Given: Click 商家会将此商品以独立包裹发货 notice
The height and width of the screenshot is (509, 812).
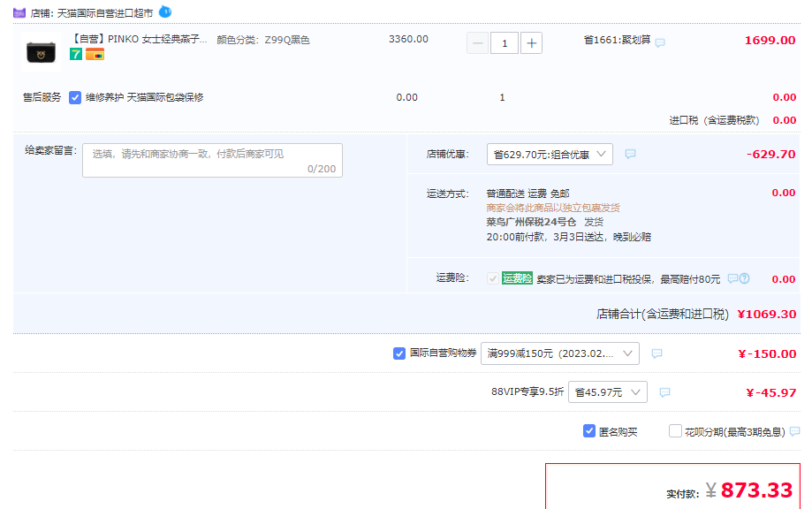Looking at the screenshot, I should tap(553, 208).
